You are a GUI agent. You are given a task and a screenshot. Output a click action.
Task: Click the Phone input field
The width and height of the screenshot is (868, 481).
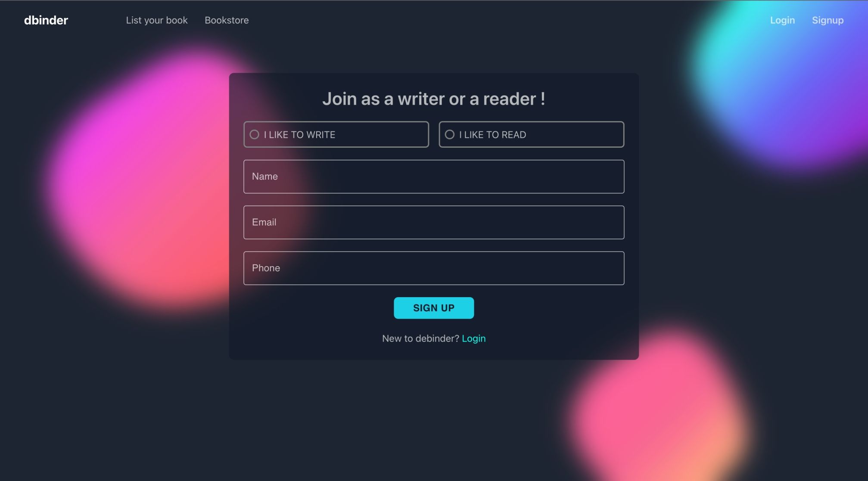point(434,268)
